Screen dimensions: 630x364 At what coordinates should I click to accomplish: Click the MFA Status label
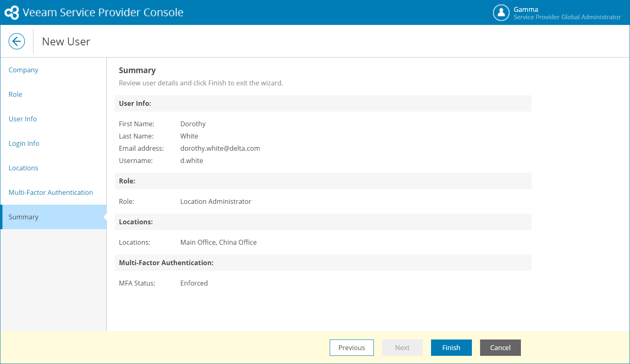click(x=137, y=283)
